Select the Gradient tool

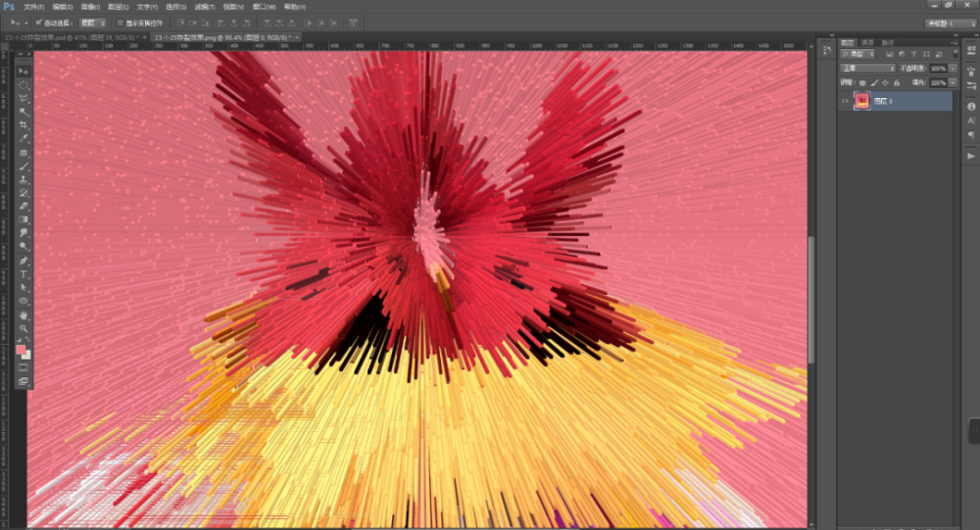pyautogui.click(x=24, y=219)
